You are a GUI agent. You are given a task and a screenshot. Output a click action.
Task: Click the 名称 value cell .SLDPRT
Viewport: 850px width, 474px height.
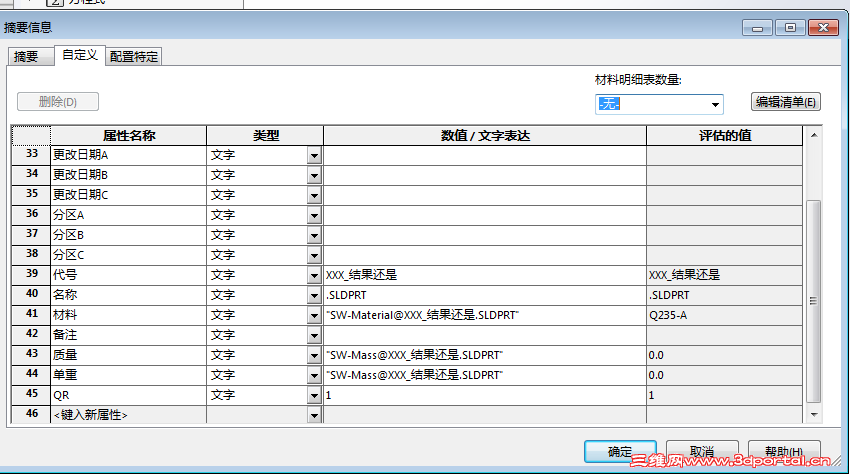coord(485,295)
